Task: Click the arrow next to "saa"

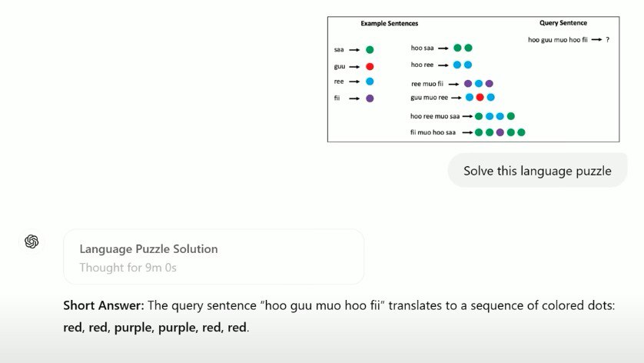Action: click(x=355, y=50)
